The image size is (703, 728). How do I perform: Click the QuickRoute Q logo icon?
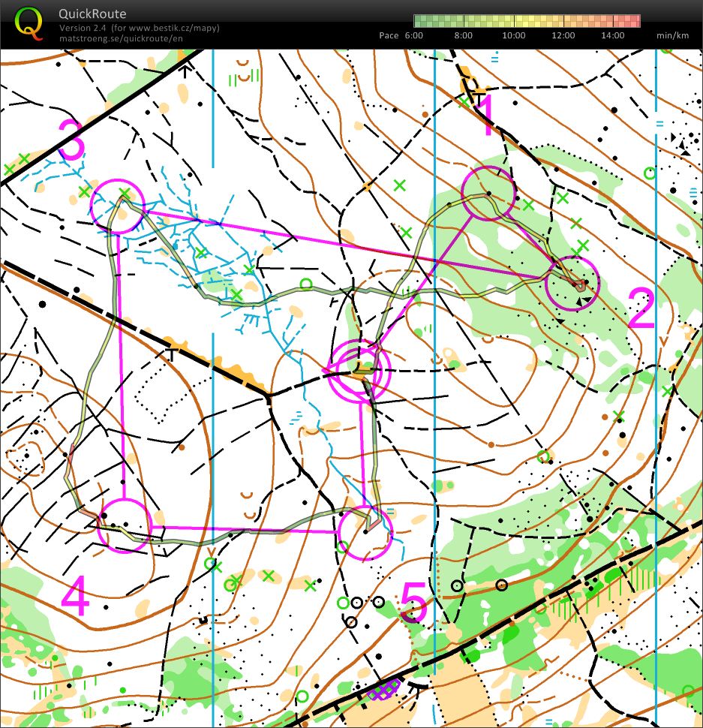(x=29, y=23)
